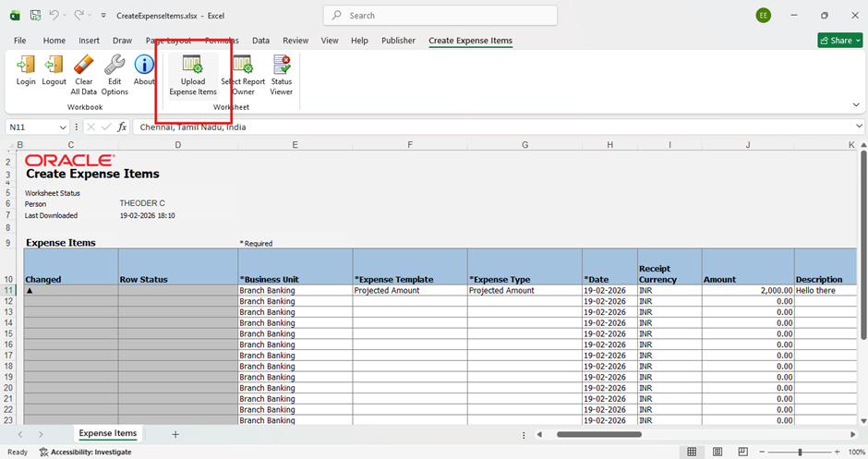Click the Insert Function fx icon
The width and height of the screenshot is (868, 459).
click(122, 127)
